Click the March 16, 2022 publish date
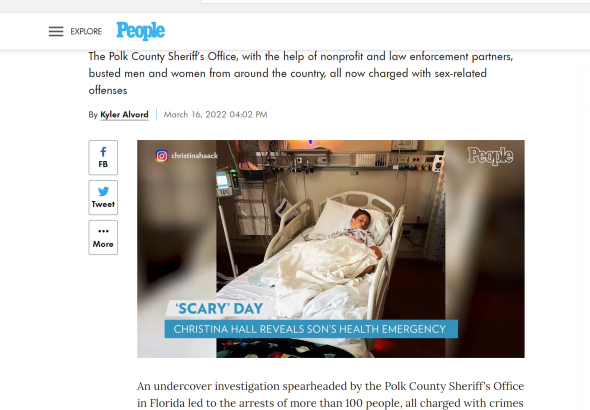The height and width of the screenshot is (410, 590). point(215,114)
